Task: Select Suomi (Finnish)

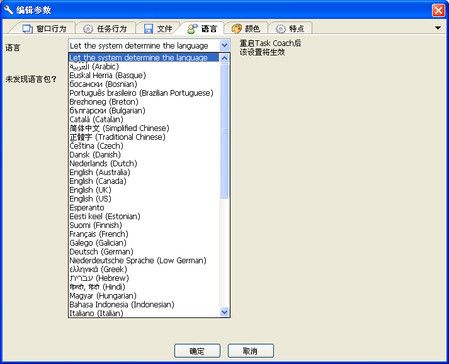Action: 144,225
